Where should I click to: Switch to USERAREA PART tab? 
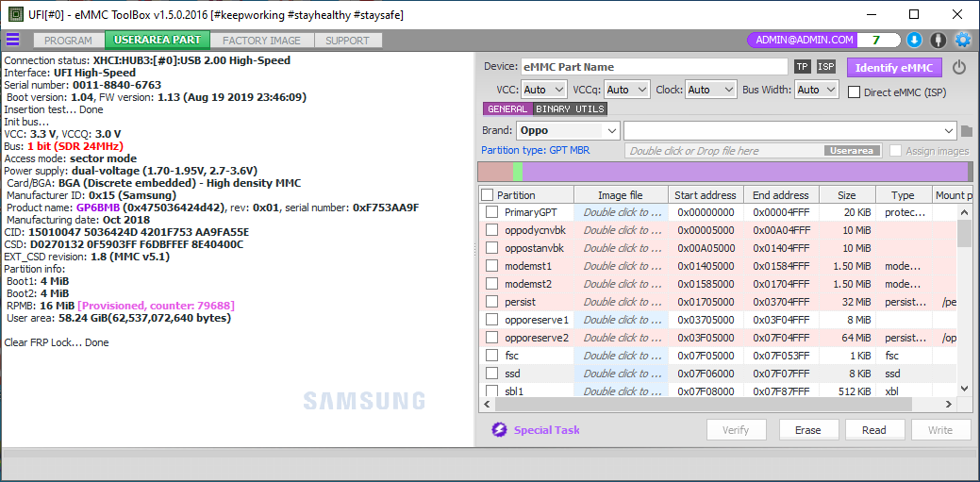click(x=157, y=40)
